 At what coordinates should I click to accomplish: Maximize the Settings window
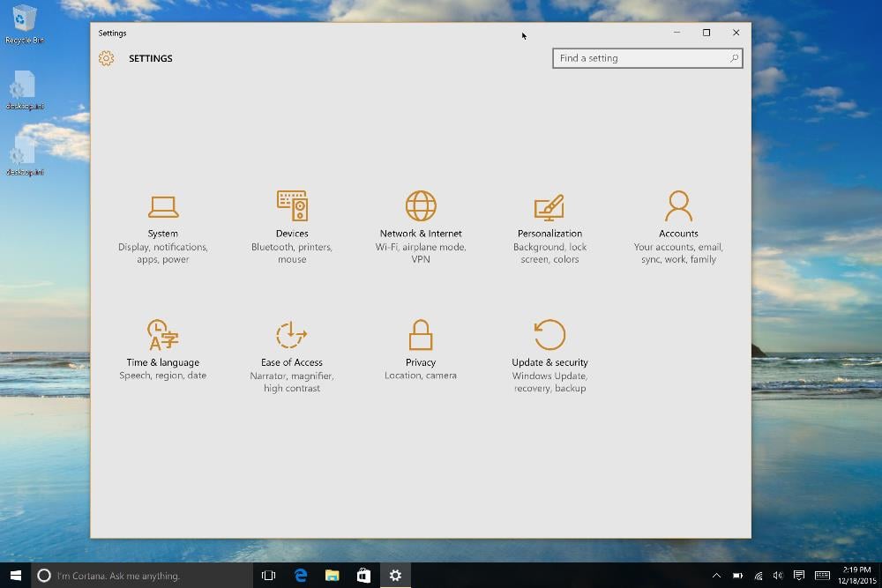coord(706,33)
